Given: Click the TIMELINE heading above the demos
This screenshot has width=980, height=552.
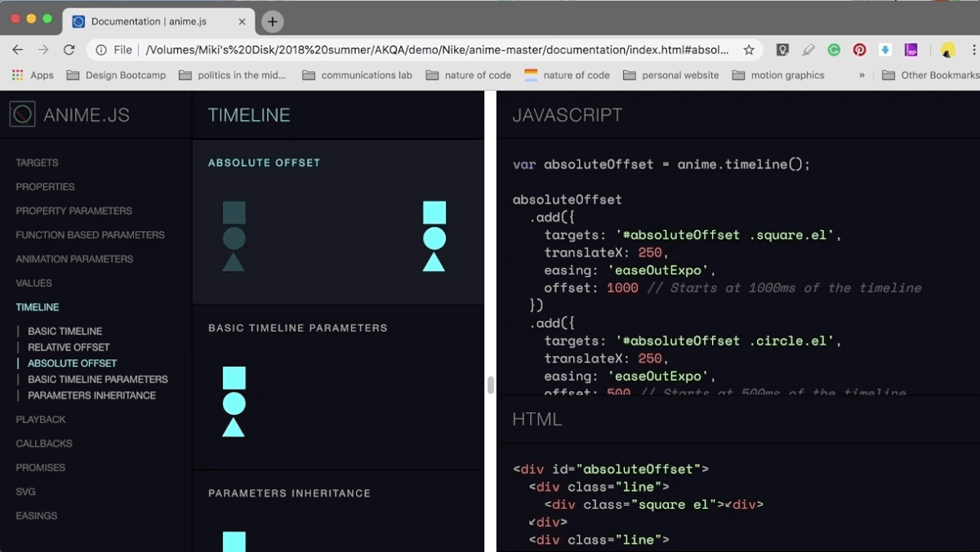Looking at the screenshot, I should click(249, 115).
